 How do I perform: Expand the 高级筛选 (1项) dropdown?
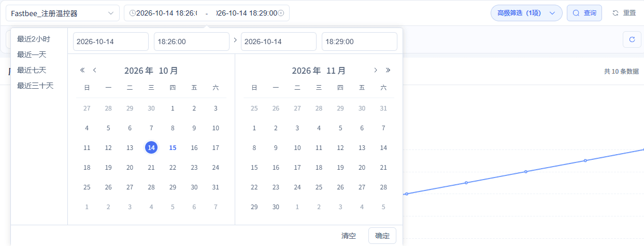pyautogui.click(x=526, y=13)
